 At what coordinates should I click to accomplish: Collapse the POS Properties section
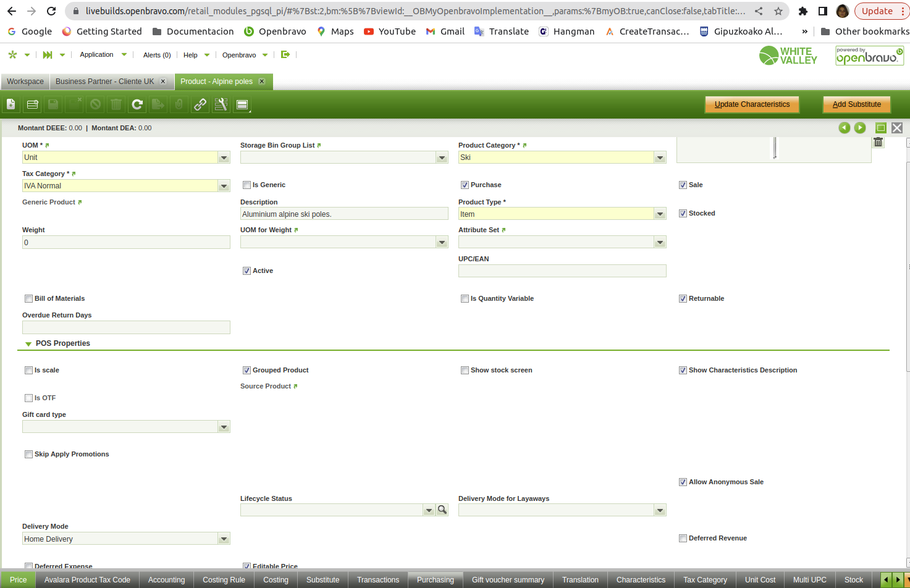pyautogui.click(x=28, y=344)
